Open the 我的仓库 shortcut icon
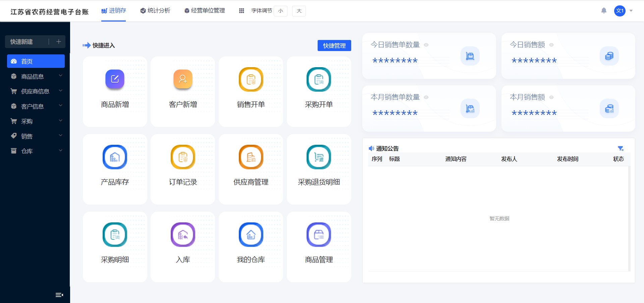 (251, 234)
